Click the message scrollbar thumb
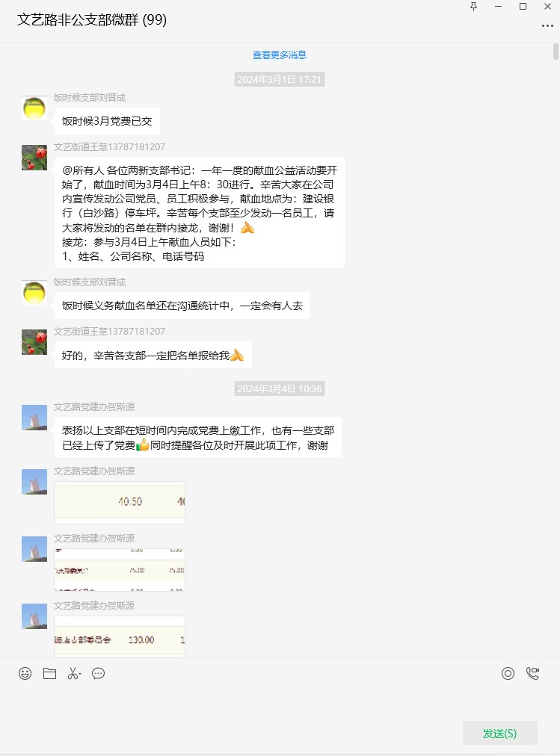The height and width of the screenshot is (756, 560). point(556,51)
